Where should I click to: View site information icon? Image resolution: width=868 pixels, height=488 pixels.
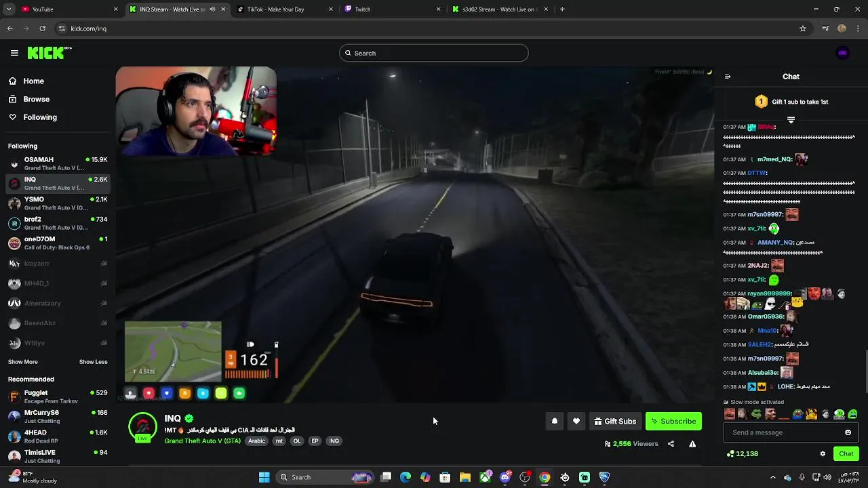[62, 28]
